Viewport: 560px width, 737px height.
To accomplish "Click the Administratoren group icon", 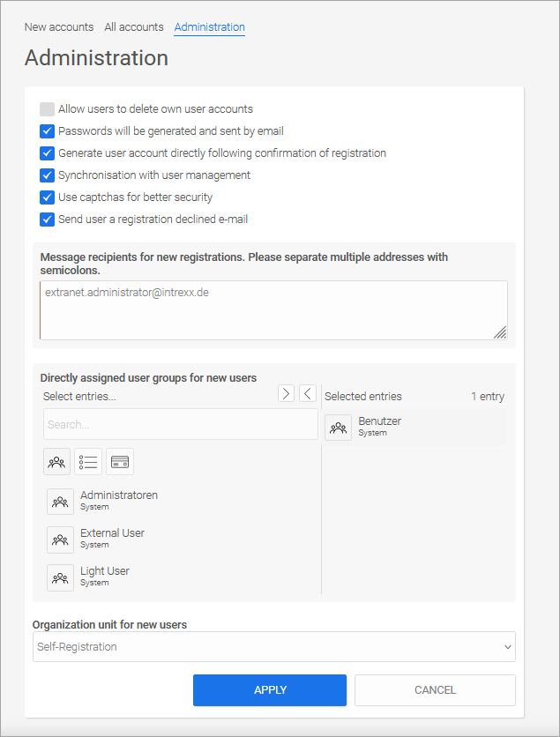I will pos(60,502).
